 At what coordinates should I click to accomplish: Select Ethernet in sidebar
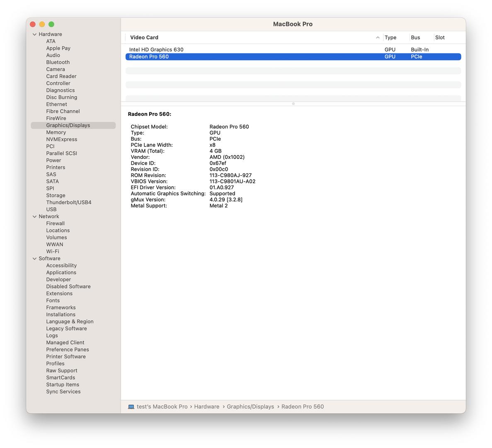tap(56, 104)
